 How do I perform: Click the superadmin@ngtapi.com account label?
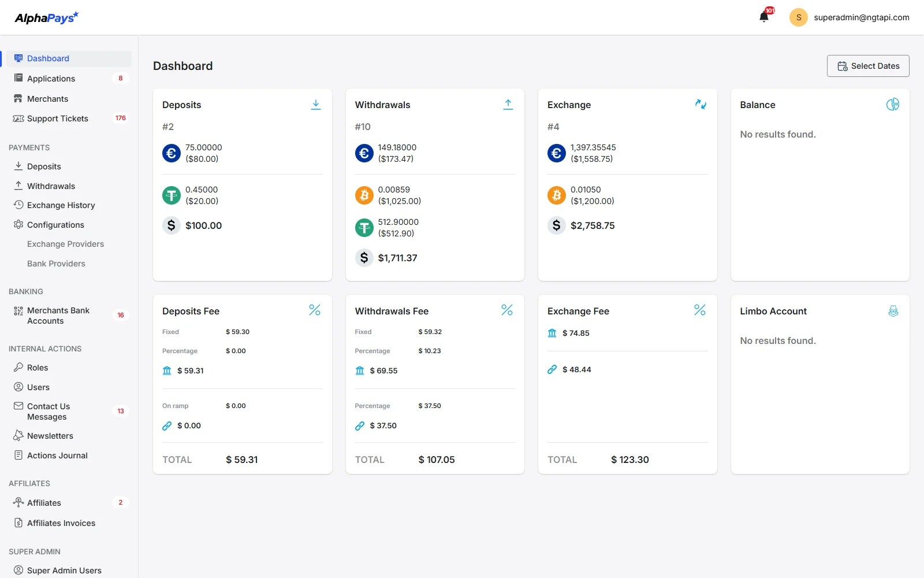click(x=862, y=17)
